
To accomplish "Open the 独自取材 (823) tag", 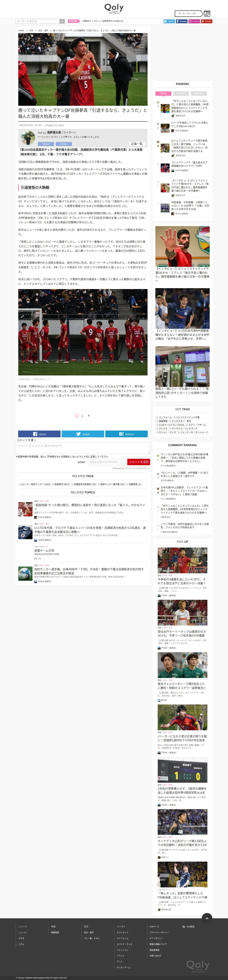I will [x=61, y=484].
